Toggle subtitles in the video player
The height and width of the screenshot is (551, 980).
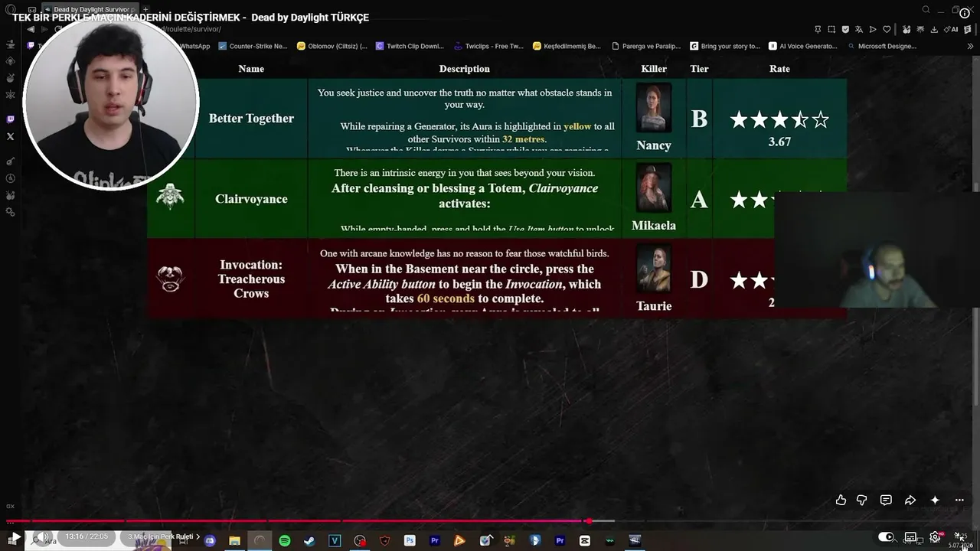[x=910, y=537]
